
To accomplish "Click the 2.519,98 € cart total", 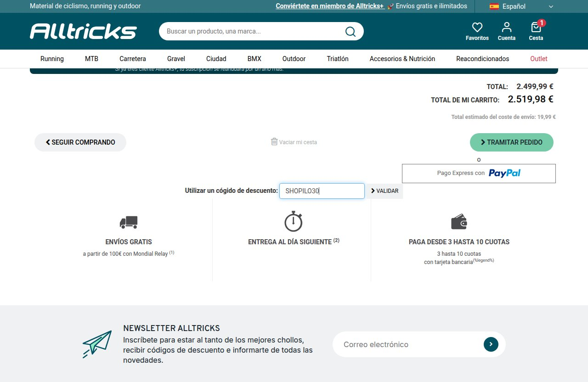I will [x=531, y=99].
